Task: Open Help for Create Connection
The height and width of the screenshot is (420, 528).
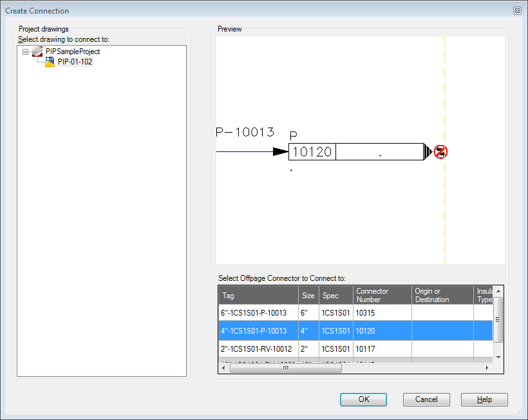Action: (x=484, y=399)
